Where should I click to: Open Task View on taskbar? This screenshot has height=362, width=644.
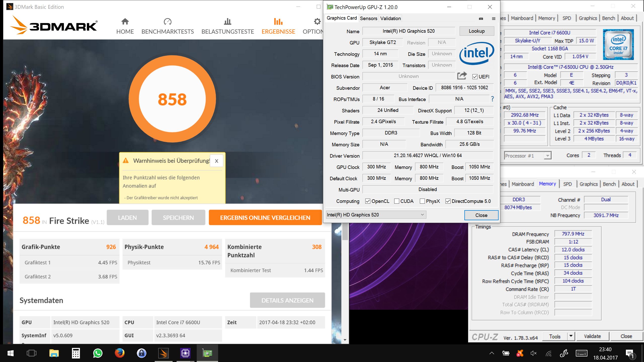[31, 353]
